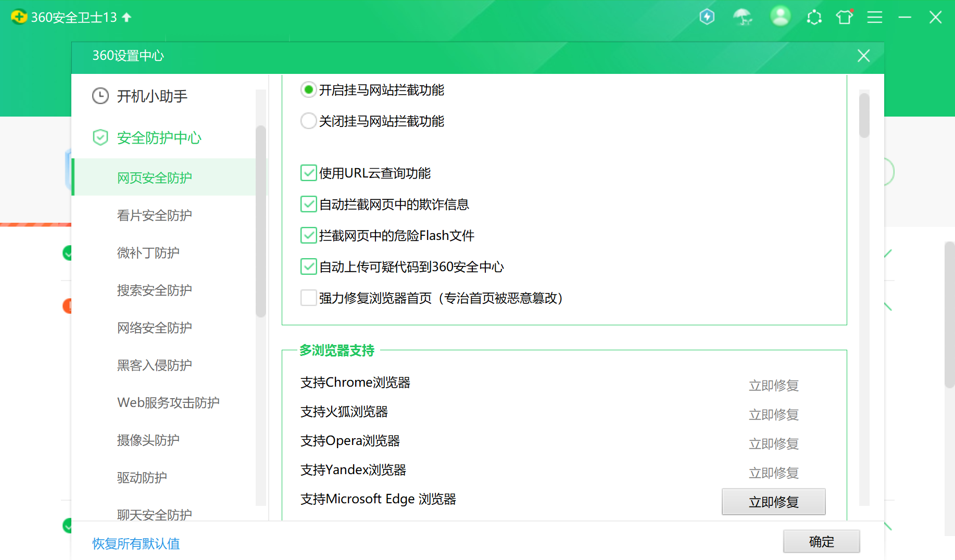Screen dimensions: 955x560
Task: Toggle 拦截网页中的危险Flash文件 checkbox
Action: [x=309, y=235]
